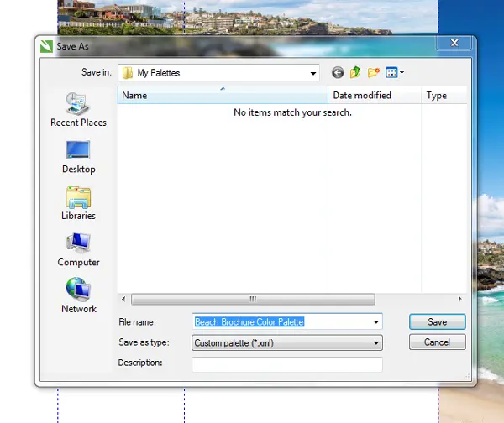Open Libraries location
The height and width of the screenshot is (423, 504).
[78, 203]
